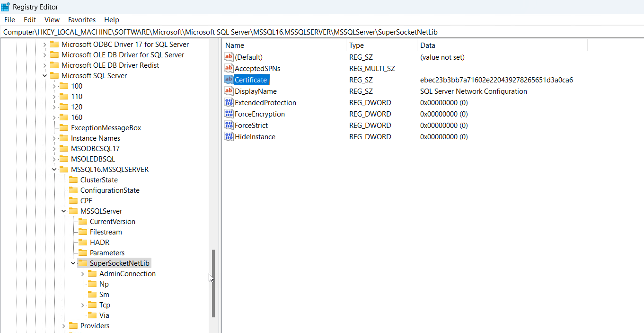Open the Favorites menu
Image resolution: width=644 pixels, height=333 pixels.
pyautogui.click(x=82, y=19)
